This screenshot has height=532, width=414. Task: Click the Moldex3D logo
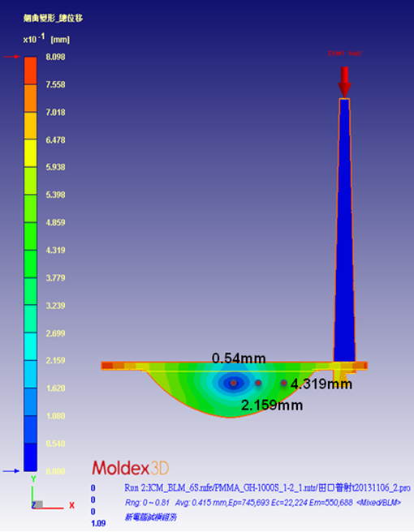131,468
